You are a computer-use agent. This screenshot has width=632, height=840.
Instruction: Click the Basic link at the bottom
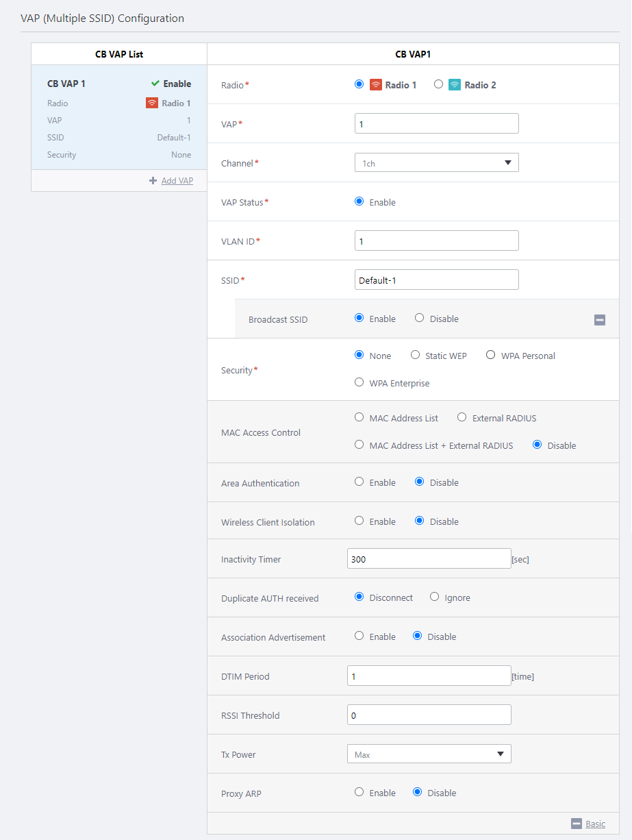click(595, 824)
